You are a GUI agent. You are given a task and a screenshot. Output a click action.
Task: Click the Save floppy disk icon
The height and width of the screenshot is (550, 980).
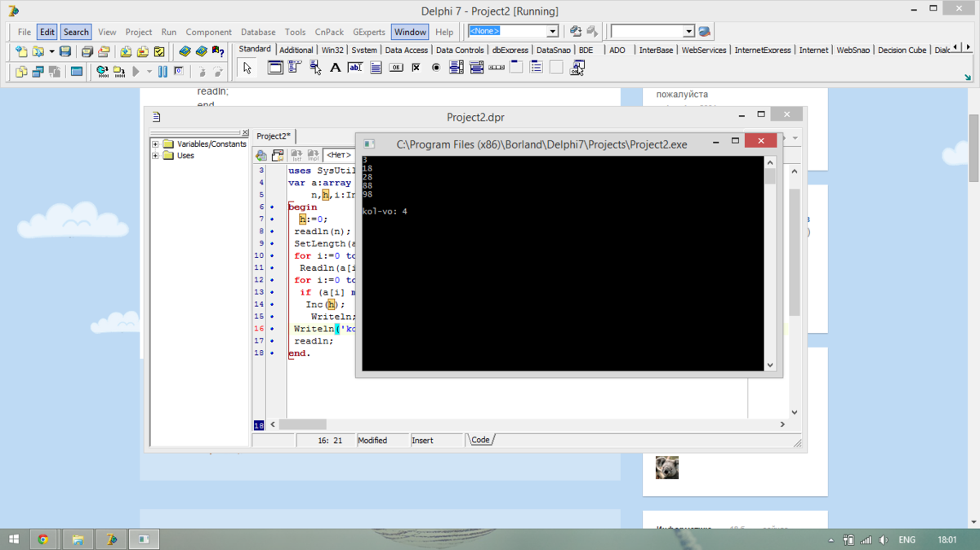point(65,52)
